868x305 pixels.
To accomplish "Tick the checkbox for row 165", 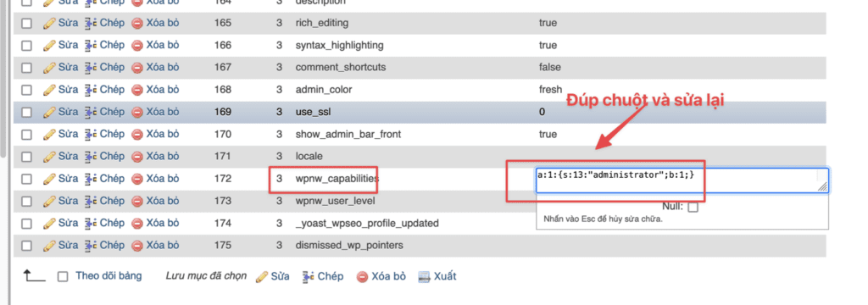I will pos(26,23).
